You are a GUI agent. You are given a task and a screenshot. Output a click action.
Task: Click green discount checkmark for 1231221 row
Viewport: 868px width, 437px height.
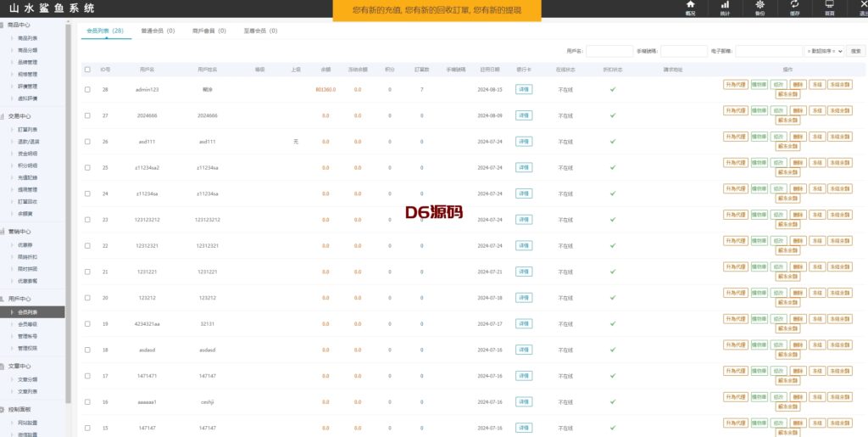click(x=613, y=272)
